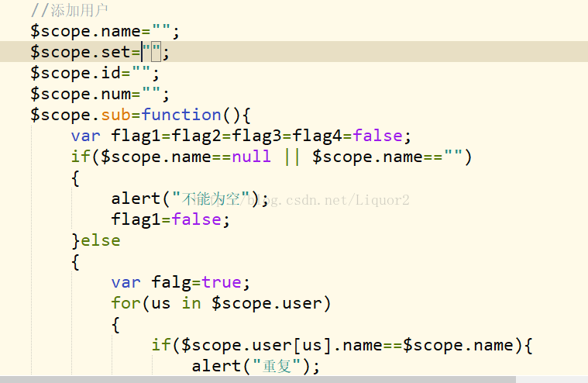Click the true value in falg=true
This screenshot has width=588, height=383.
tap(222, 282)
